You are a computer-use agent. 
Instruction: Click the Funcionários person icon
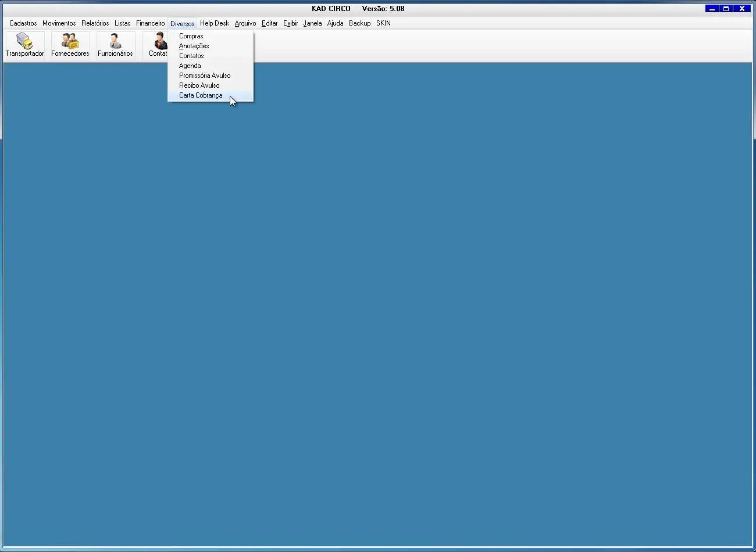[x=115, y=41]
